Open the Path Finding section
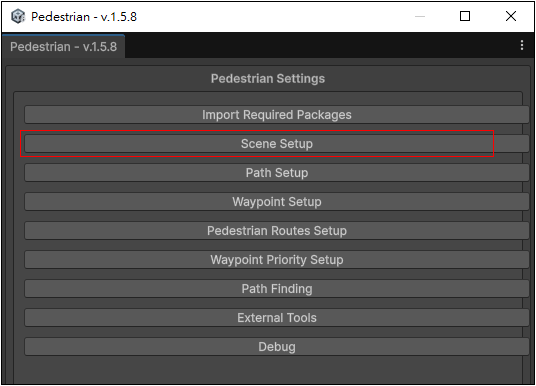The image size is (536, 386). (277, 289)
